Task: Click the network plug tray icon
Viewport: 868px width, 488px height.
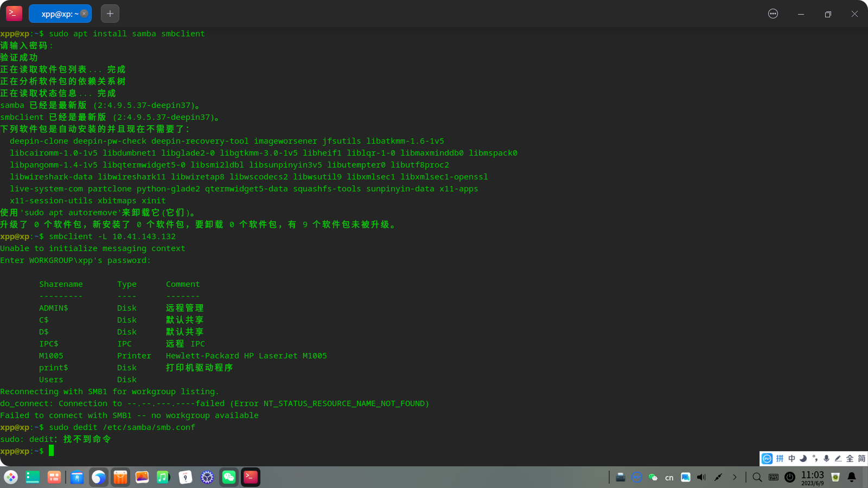Action: 718,477
